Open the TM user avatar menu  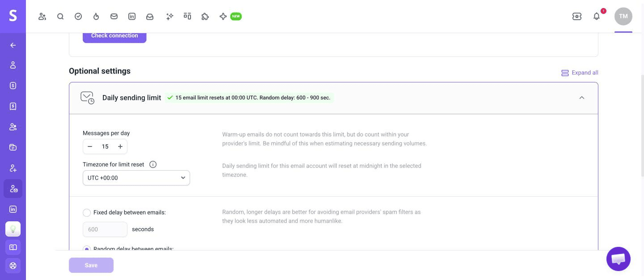pos(623,17)
